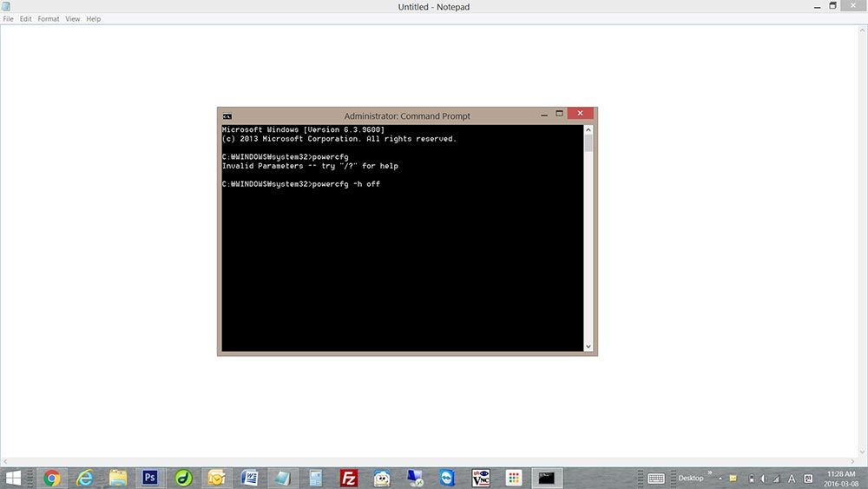Launch FileZilla from the taskbar
The image size is (868, 489).
349,478
